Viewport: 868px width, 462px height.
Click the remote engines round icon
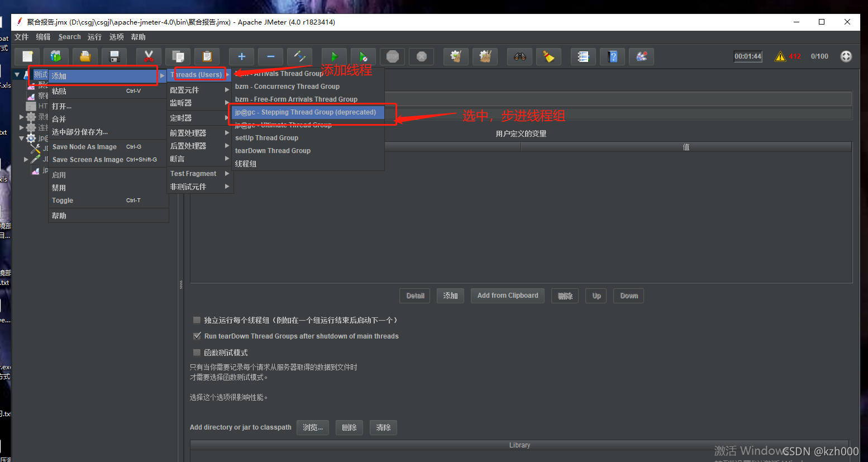click(846, 56)
